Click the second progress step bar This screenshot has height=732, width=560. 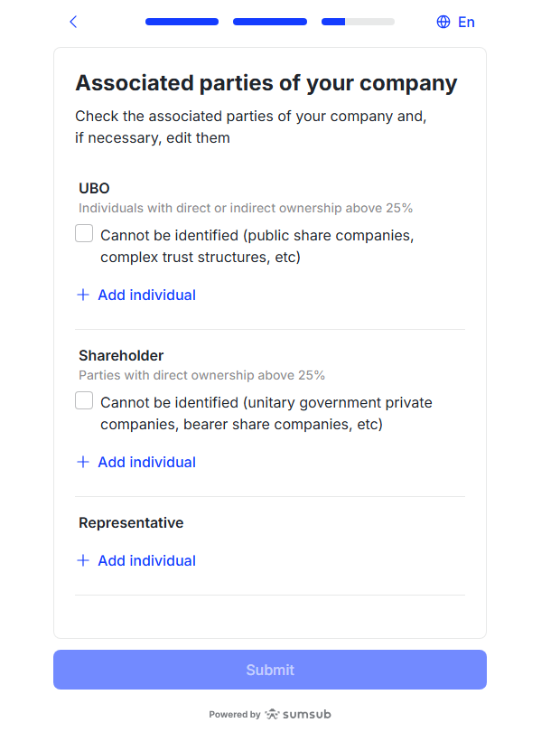[270, 22]
